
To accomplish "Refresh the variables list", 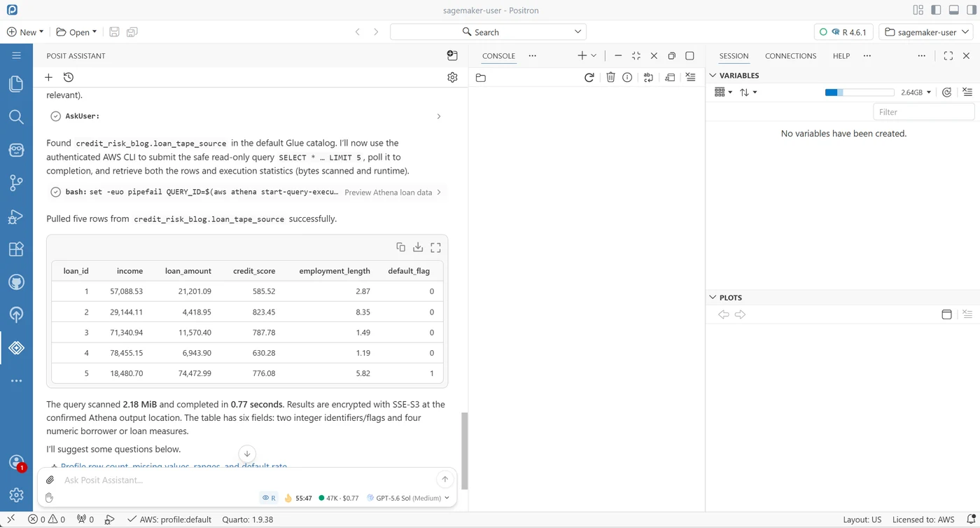I will [x=947, y=92].
